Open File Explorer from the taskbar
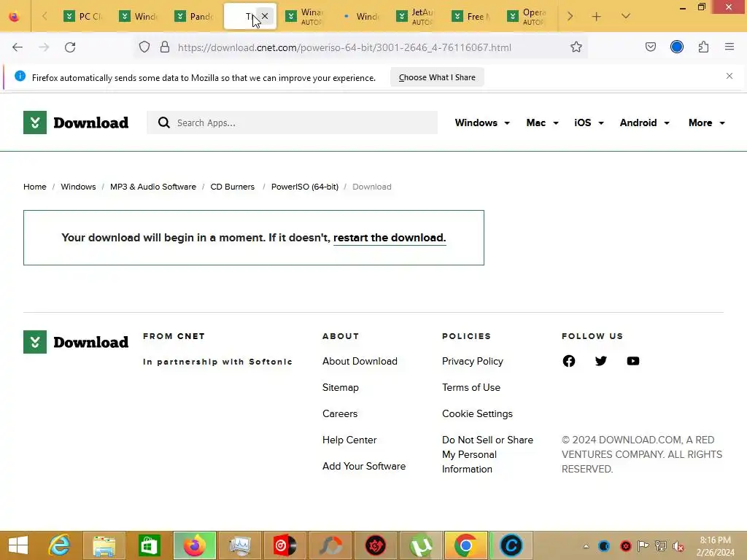The width and height of the screenshot is (747, 560). click(x=104, y=545)
